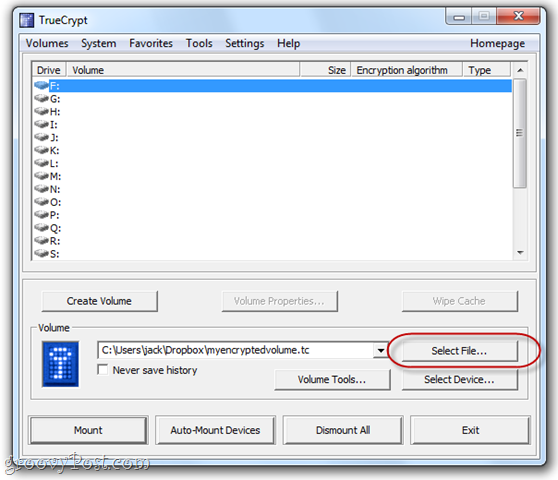Select the G: drive icon
Image resolution: width=558 pixels, height=480 pixels.
click(41, 98)
